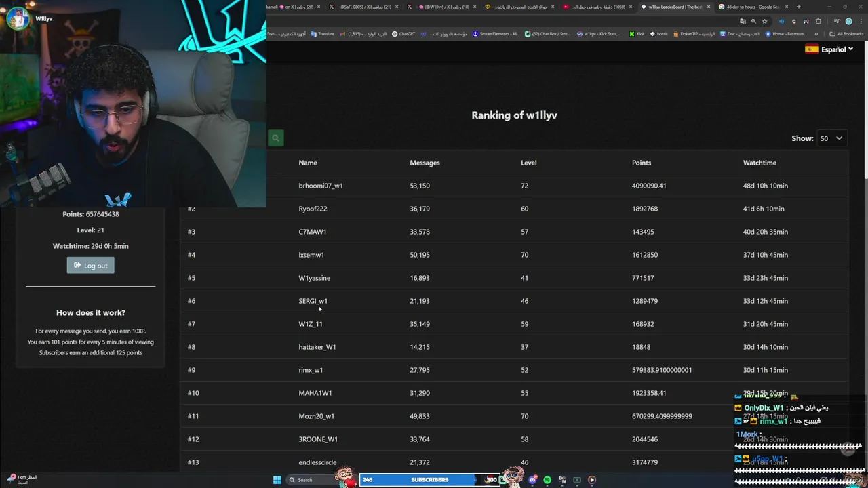The image size is (868, 488).
Task: Click the 53,150 messages value
Action: (420, 186)
